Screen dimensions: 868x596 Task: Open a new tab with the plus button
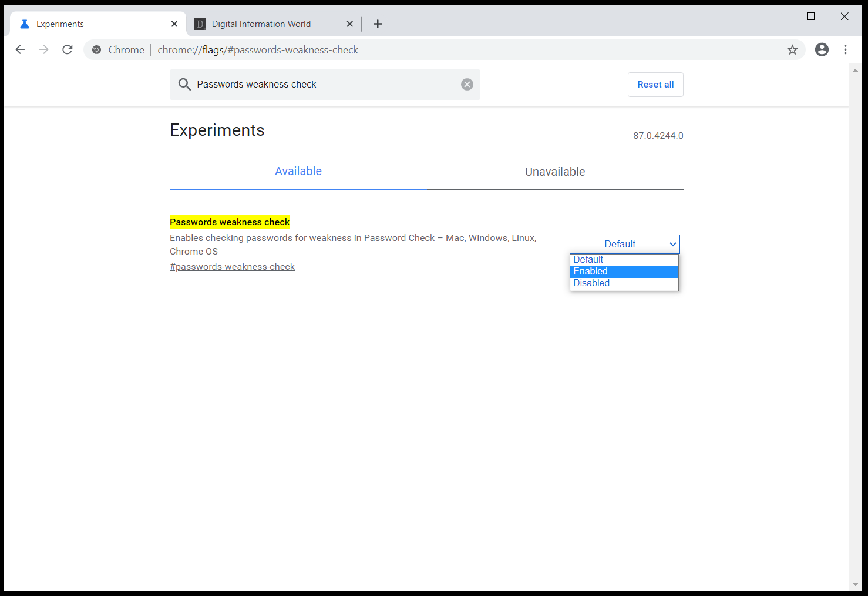[x=378, y=24]
